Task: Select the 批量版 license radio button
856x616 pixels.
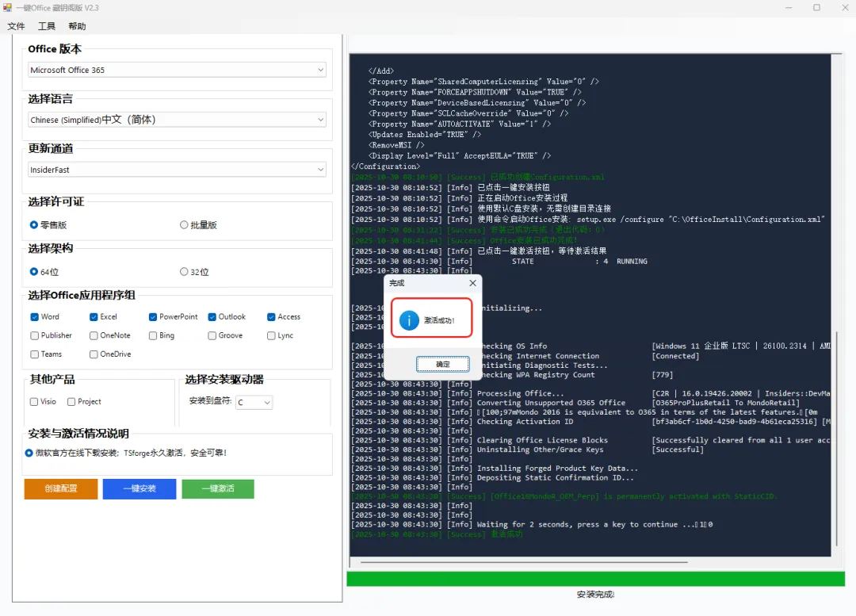Action: pos(184,225)
